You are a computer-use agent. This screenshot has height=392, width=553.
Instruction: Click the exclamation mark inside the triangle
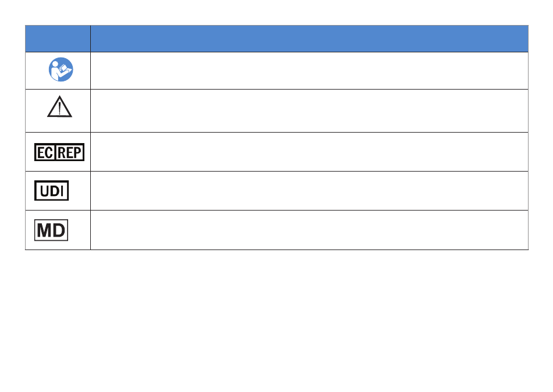[x=59, y=108]
